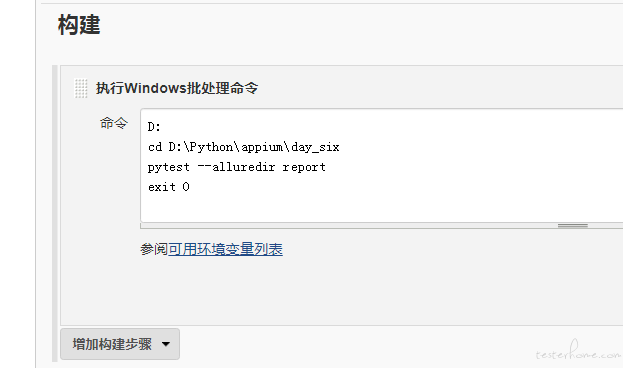Click the textarea resize grip bar

[x=573, y=225]
